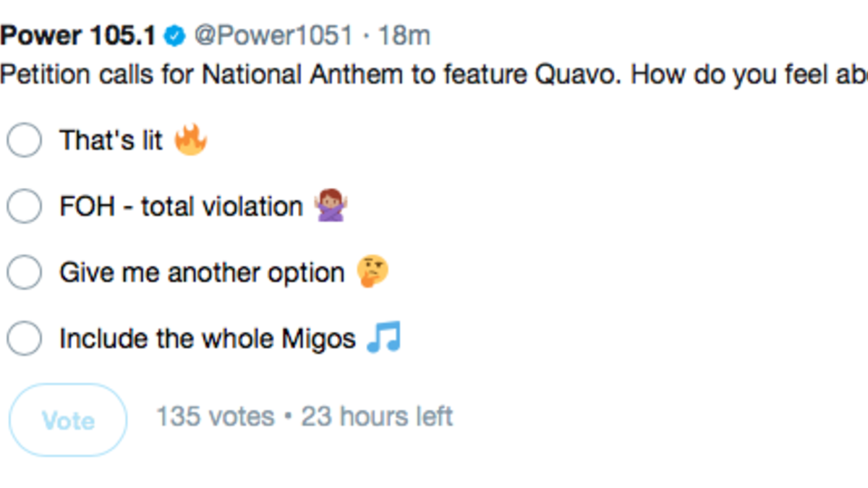Pick "Give me another option" radio button
Viewport: 868px width, 488px height.
tap(24, 273)
